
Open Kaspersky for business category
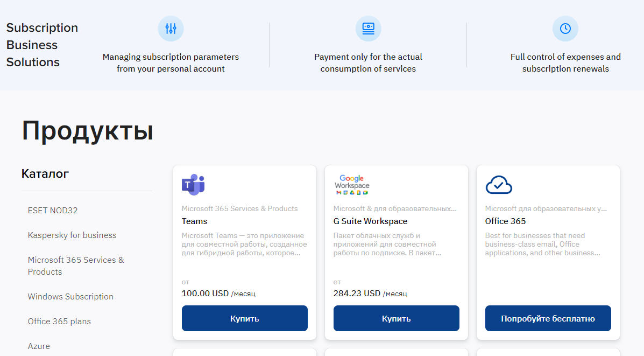coord(72,235)
